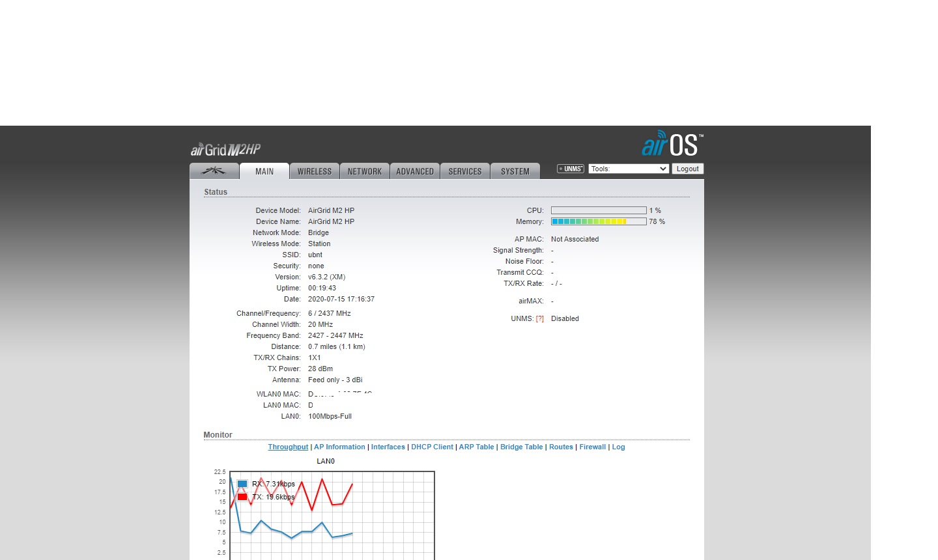Click the TX Power value 28 dBm
The height and width of the screenshot is (560, 938).
click(x=320, y=369)
